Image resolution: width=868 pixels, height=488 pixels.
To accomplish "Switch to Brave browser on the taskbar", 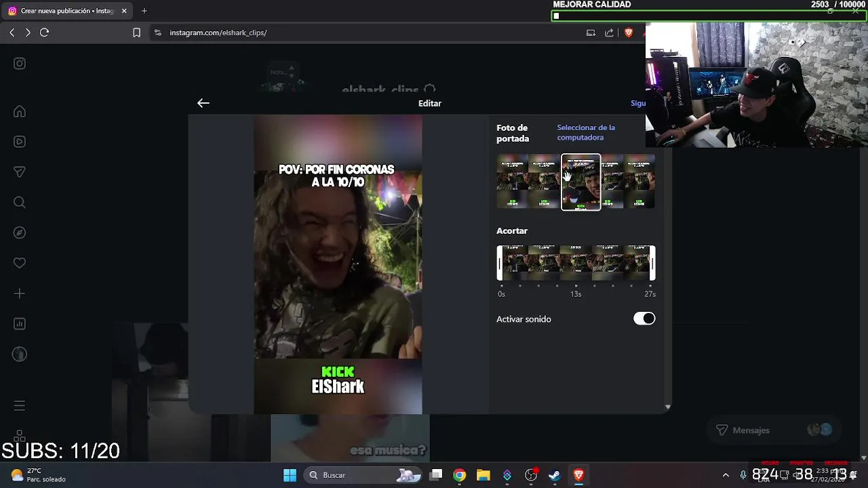I will click(x=578, y=475).
